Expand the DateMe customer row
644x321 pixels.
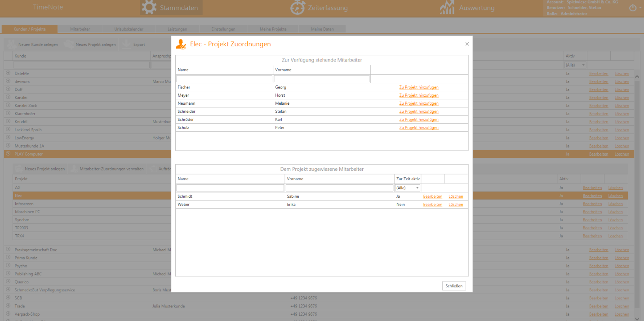(8, 73)
